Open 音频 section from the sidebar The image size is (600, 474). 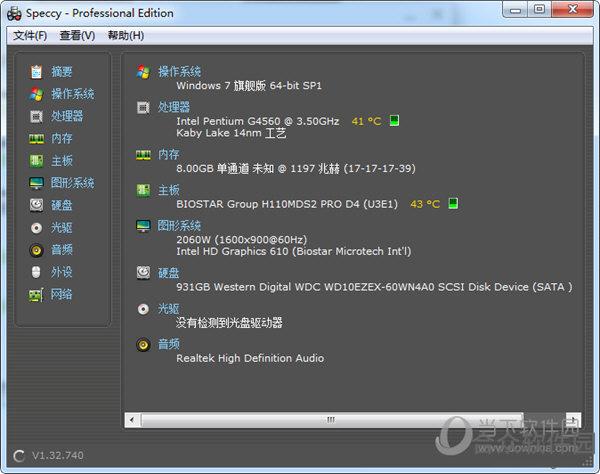(x=62, y=250)
